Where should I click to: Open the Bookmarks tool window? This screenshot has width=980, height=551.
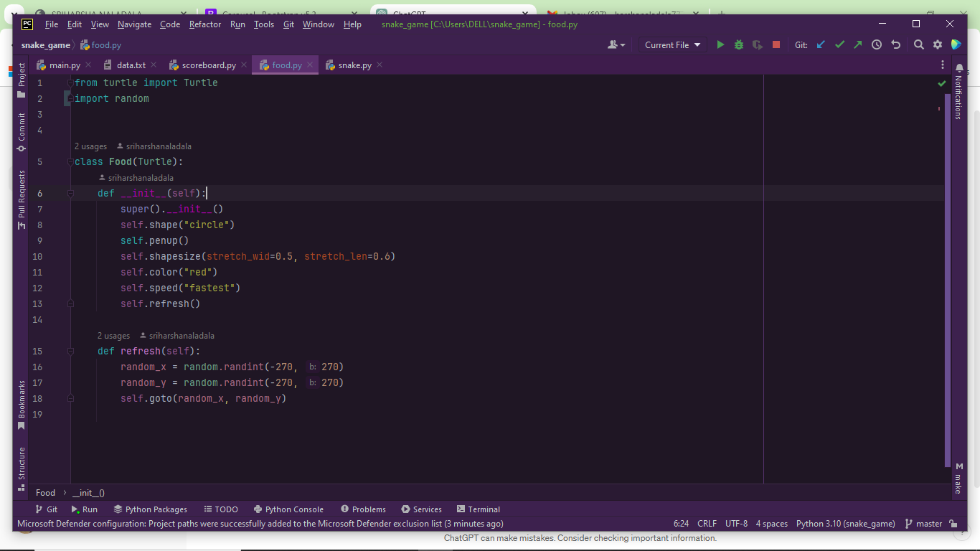click(x=22, y=405)
